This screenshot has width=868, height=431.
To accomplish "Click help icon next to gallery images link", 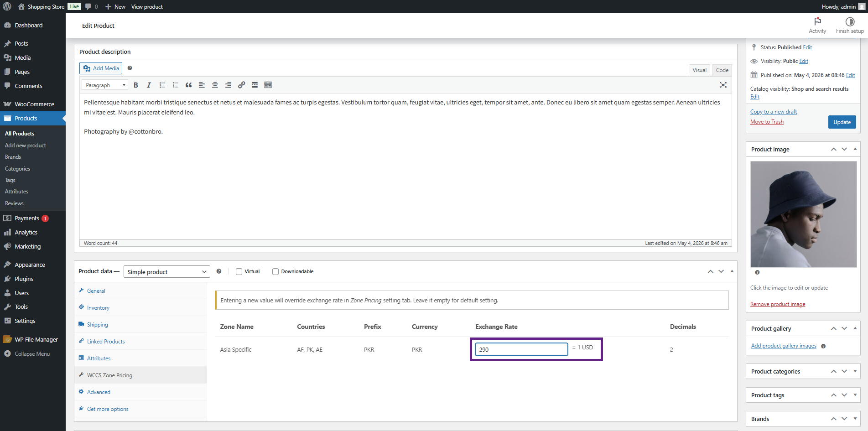I will coord(823,346).
